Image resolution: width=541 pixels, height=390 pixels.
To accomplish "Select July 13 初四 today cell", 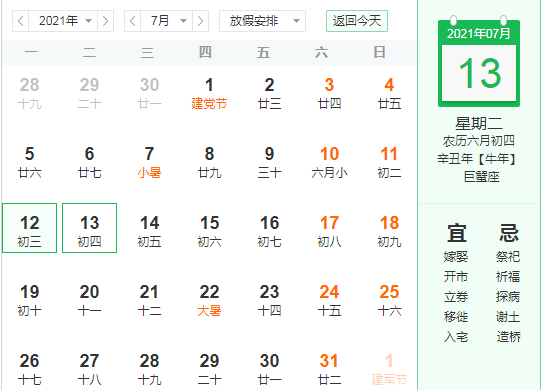I will [89, 228].
